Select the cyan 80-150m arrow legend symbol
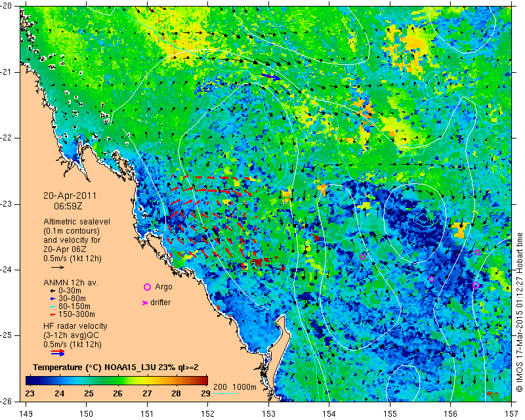The image size is (525, 420). pyautogui.click(x=52, y=306)
